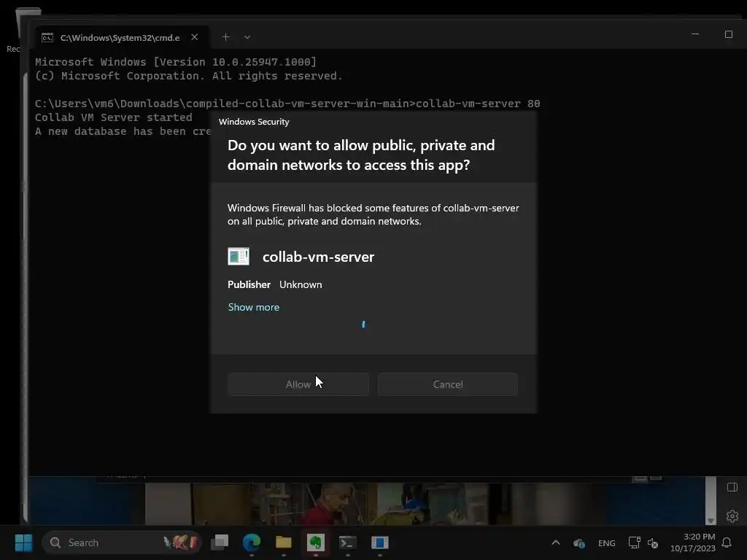Show hidden system tray icons
The height and width of the screenshot is (560, 747).
pyautogui.click(x=555, y=542)
